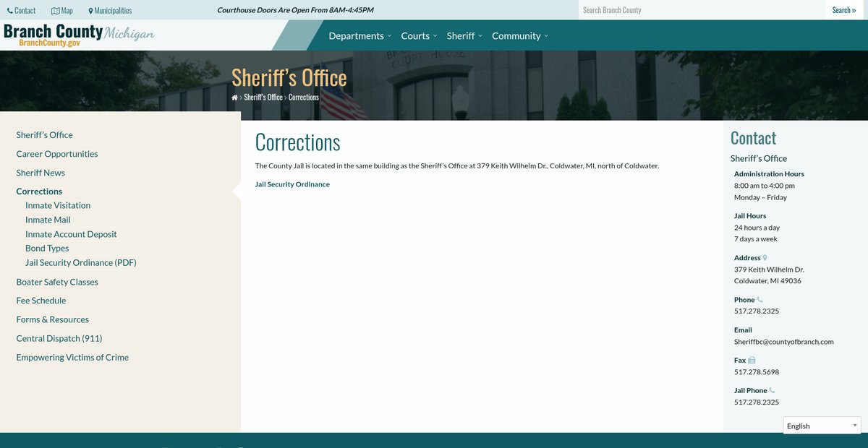
Task: Open Sheriff's Office breadcrumb link
Action: [263, 97]
